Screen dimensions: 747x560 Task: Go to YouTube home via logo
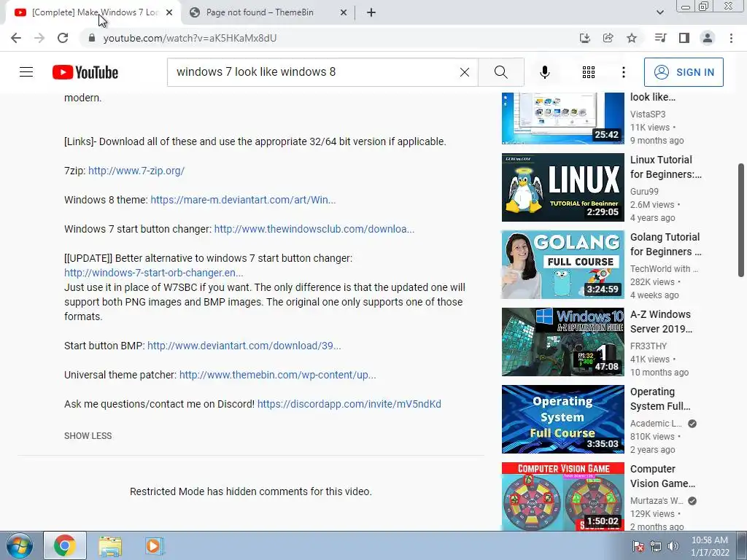[x=85, y=72]
